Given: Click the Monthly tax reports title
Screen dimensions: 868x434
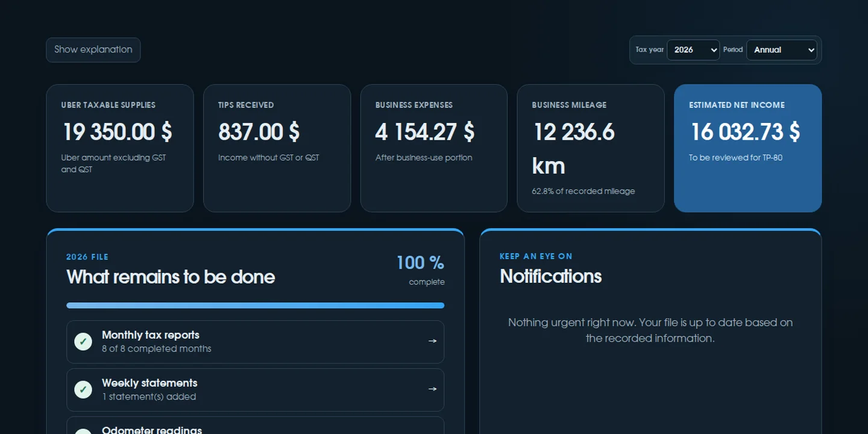Looking at the screenshot, I should coord(151,335).
